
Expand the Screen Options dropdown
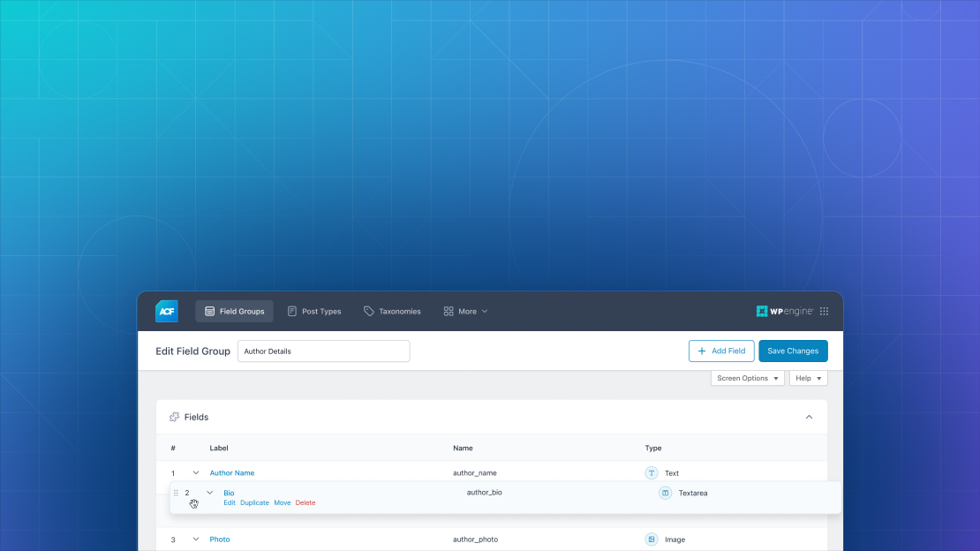click(747, 378)
